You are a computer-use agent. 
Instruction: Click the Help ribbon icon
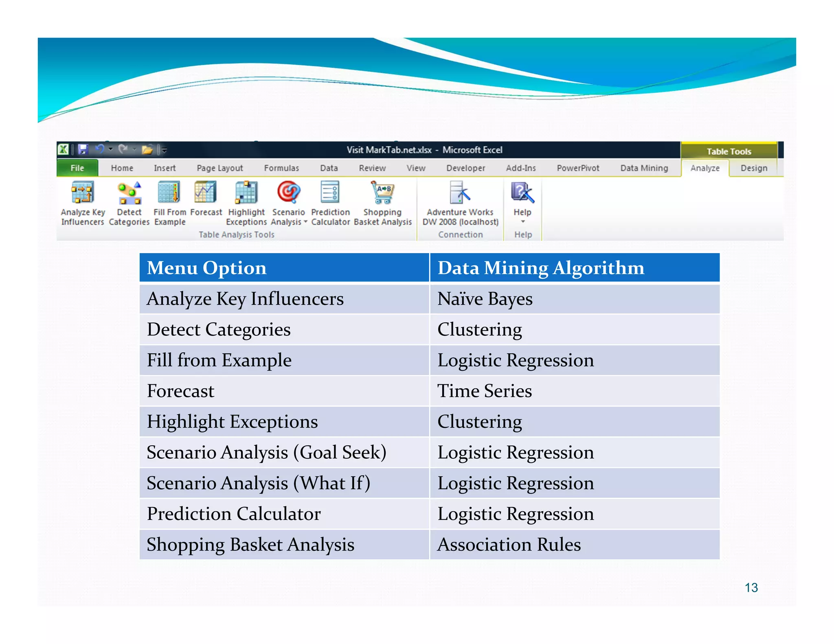[x=522, y=193]
